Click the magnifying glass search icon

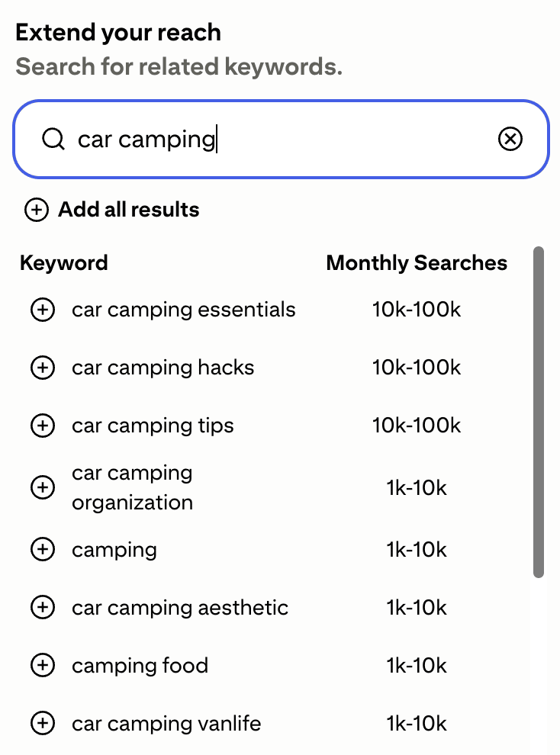pyautogui.click(x=53, y=140)
